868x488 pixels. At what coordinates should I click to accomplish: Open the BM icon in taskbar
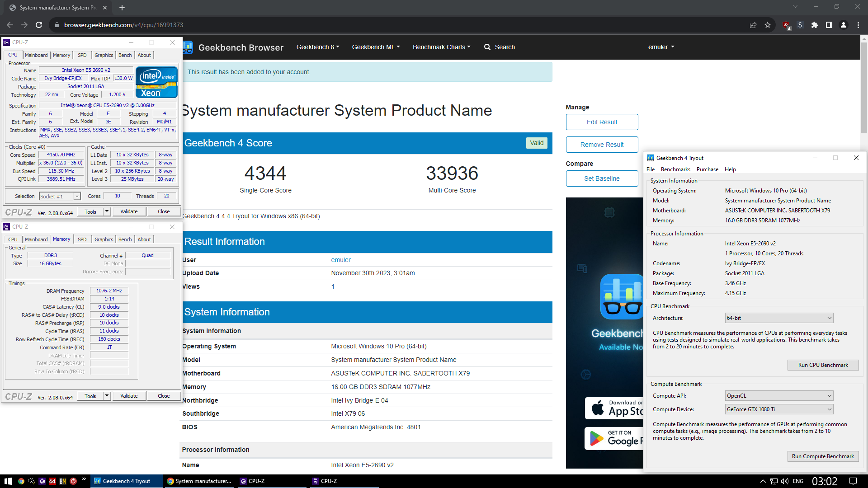coord(63,481)
